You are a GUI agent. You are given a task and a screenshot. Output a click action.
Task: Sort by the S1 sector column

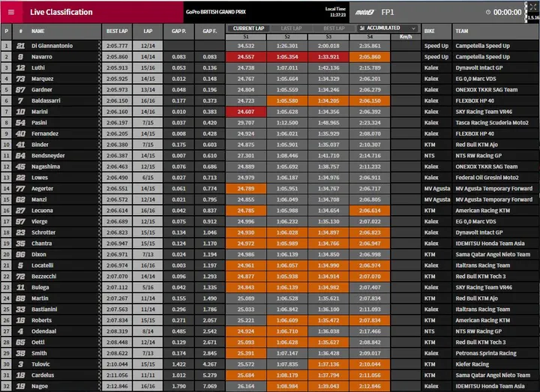click(x=246, y=37)
